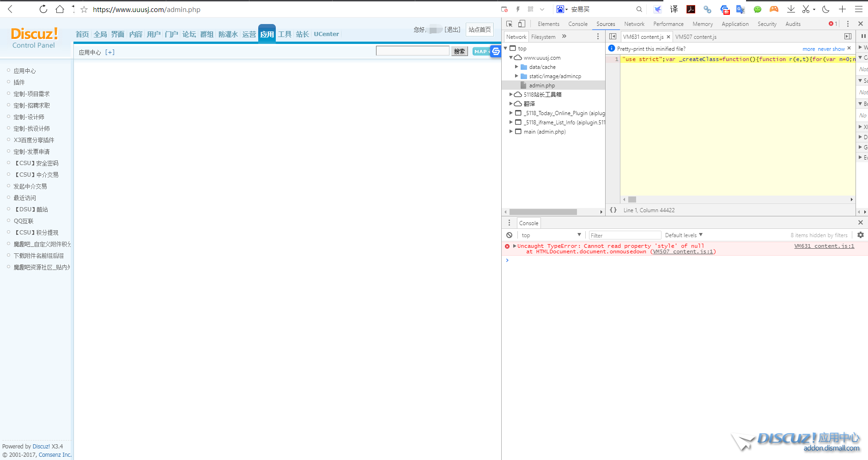Click the pause script execution icon

coord(863,36)
